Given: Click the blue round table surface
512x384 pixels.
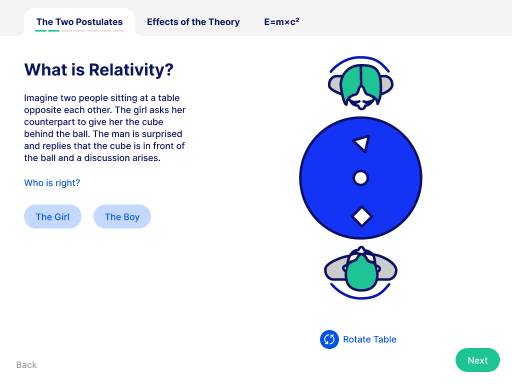Looking at the screenshot, I should tap(361, 178).
